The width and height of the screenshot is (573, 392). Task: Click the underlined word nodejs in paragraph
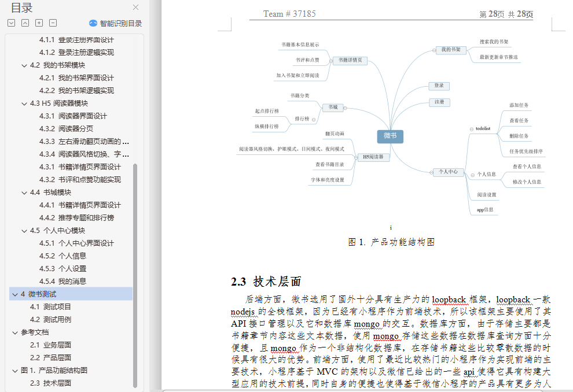[x=243, y=312]
